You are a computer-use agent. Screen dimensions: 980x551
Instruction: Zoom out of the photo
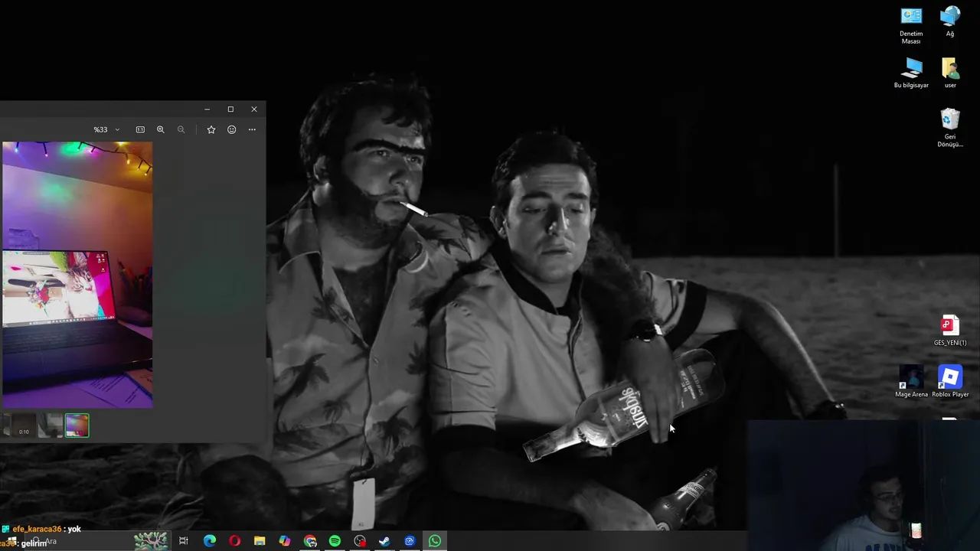coord(181,130)
